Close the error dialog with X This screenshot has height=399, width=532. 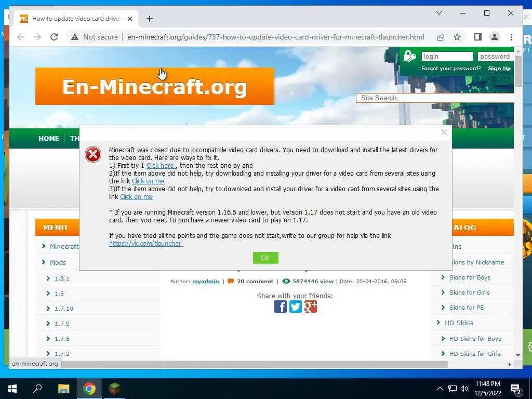[x=444, y=132]
